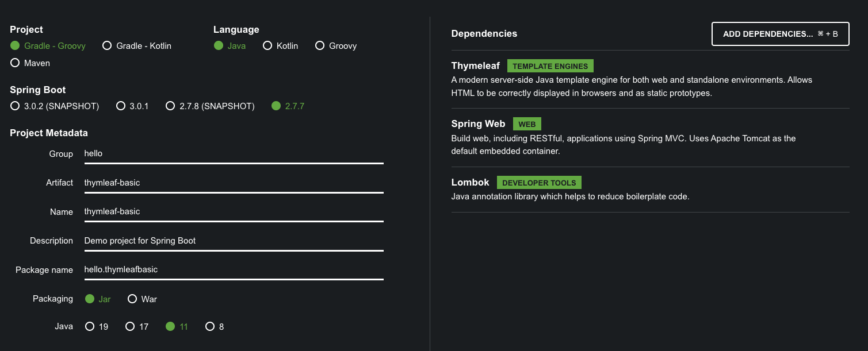Click the DEVELOPER TOOLS tag

[x=539, y=183]
